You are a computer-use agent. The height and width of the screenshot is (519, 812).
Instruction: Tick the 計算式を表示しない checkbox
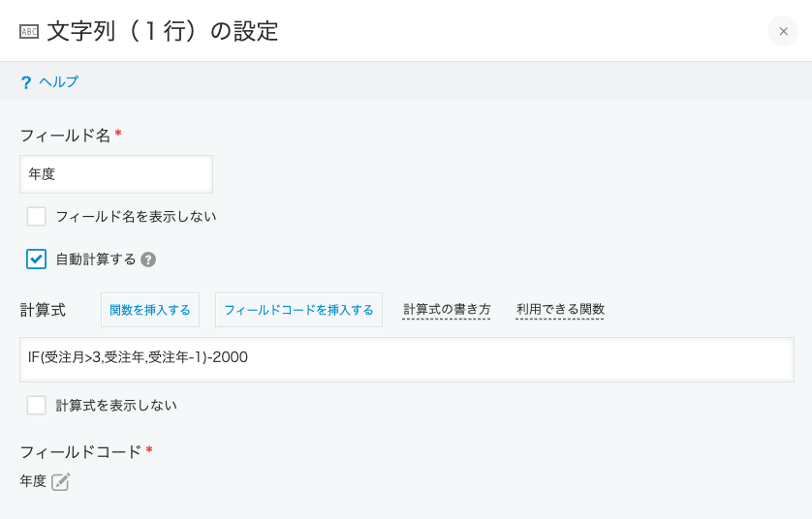36,405
